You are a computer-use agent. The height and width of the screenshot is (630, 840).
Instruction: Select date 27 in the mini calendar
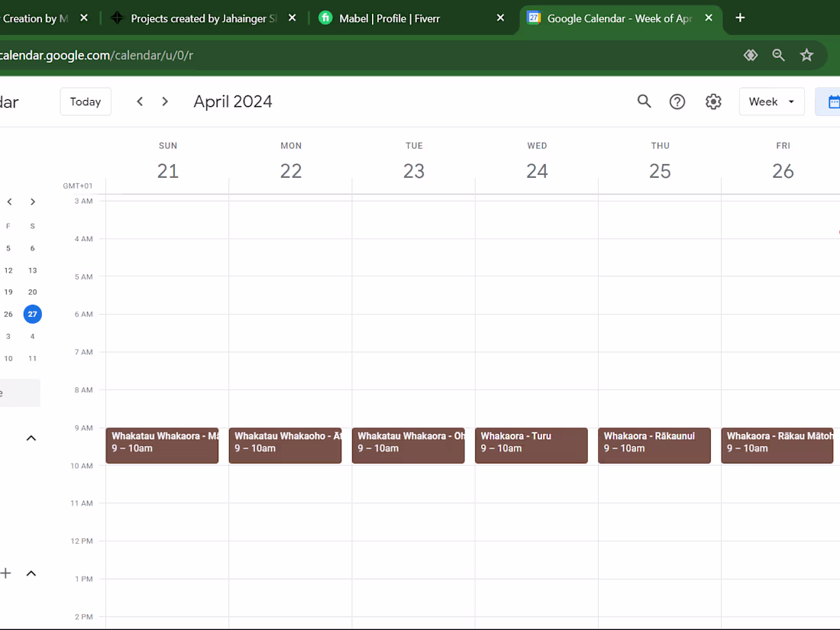32,314
